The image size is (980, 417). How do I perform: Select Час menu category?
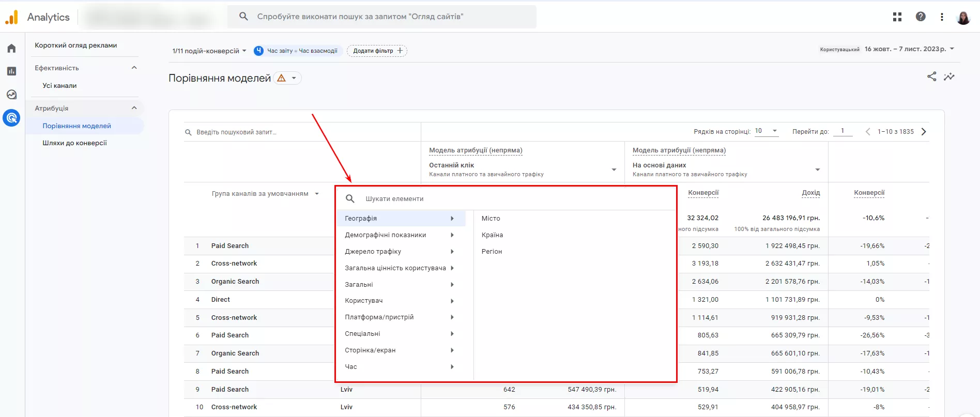pos(401,367)
